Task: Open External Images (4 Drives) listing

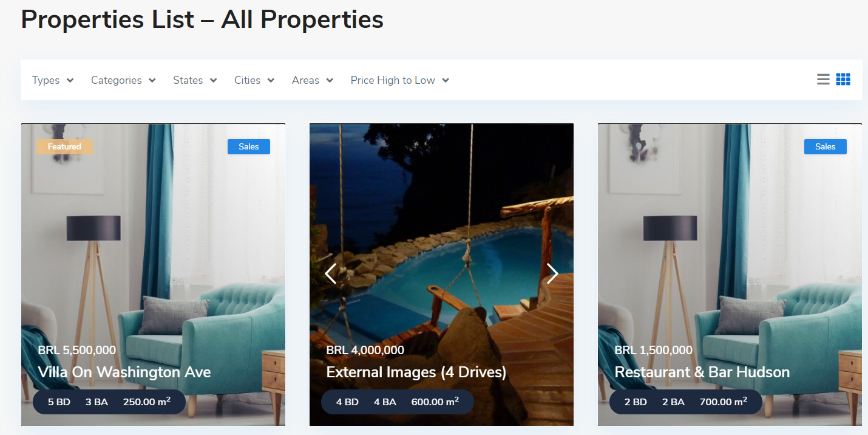Action: (x=416, y=372)
